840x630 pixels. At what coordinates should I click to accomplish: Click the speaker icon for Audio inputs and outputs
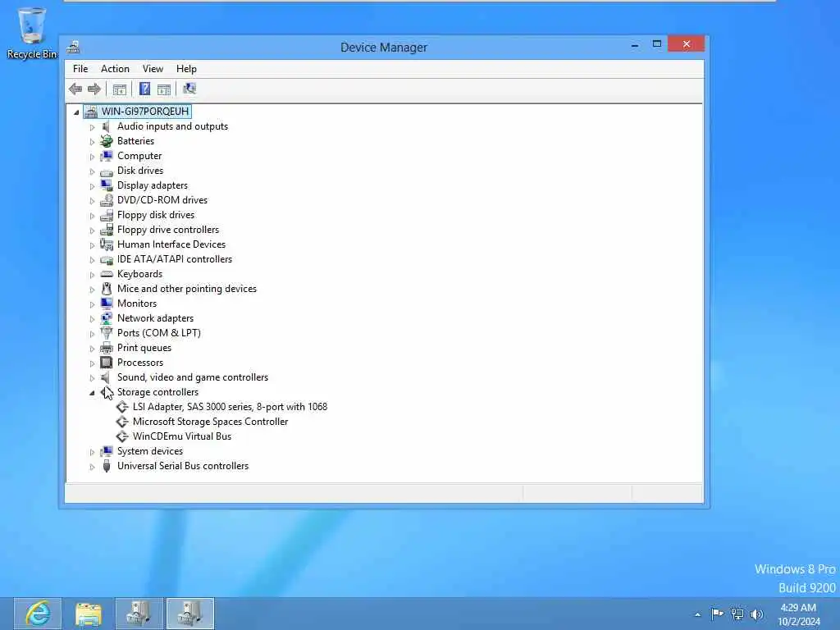pos(106,126)
